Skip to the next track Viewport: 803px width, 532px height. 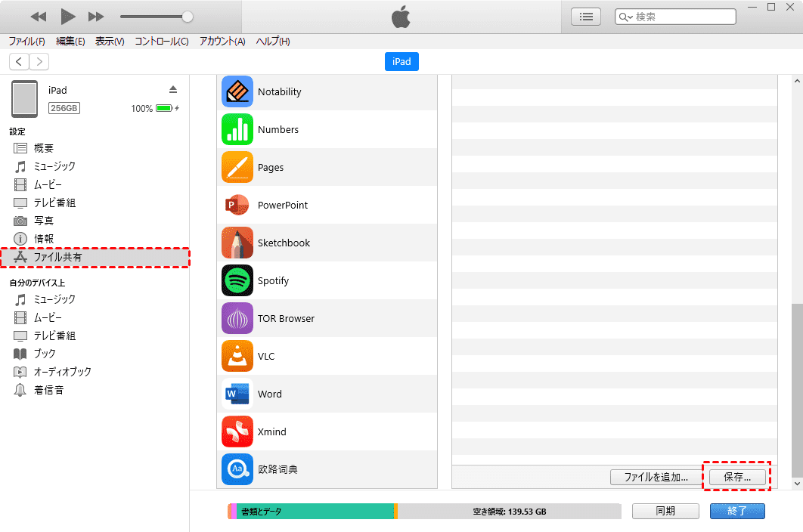coord(96,17)
